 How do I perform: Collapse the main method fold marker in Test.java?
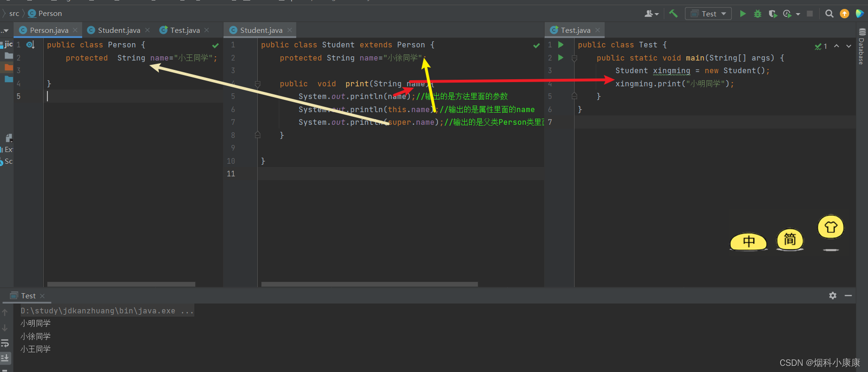pos(574,58)
